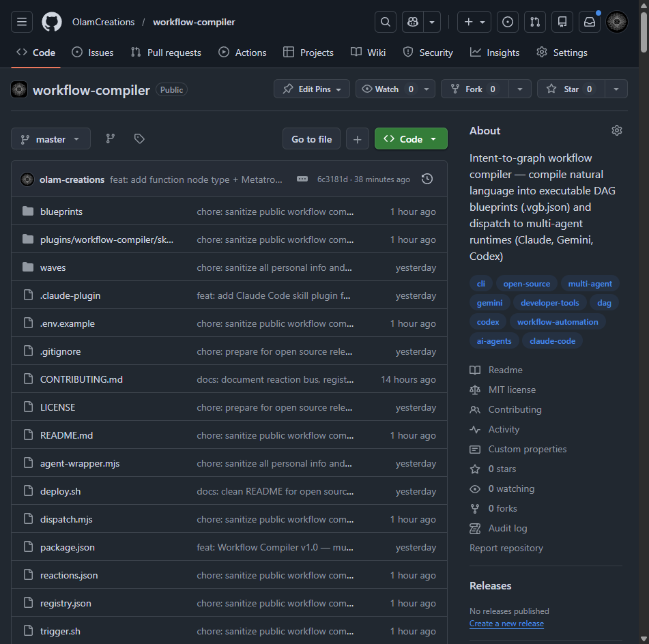Open the issues circle icon in header
The height and width of the screenshot is (644, 649).
(508, 22)
